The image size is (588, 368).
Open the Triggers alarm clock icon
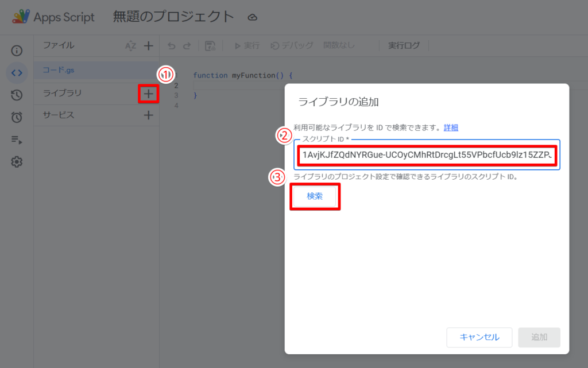coord(17,117)
